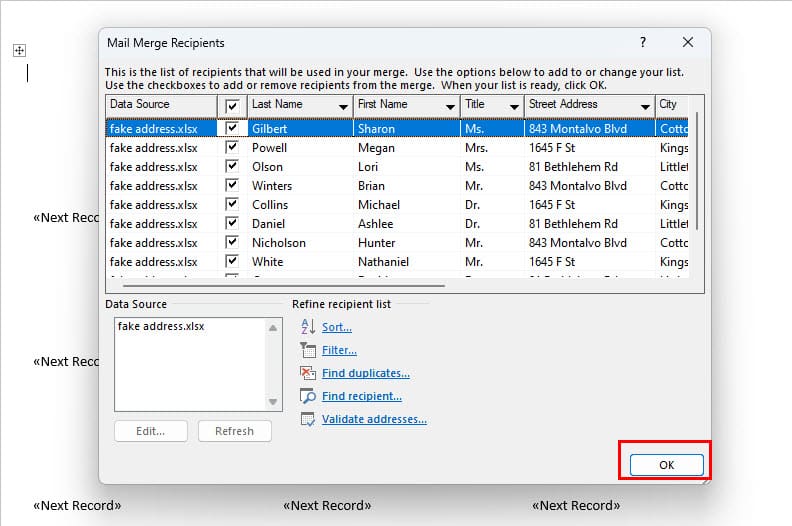Click the Dr. title in Daniel row

[x=492, y=224]
